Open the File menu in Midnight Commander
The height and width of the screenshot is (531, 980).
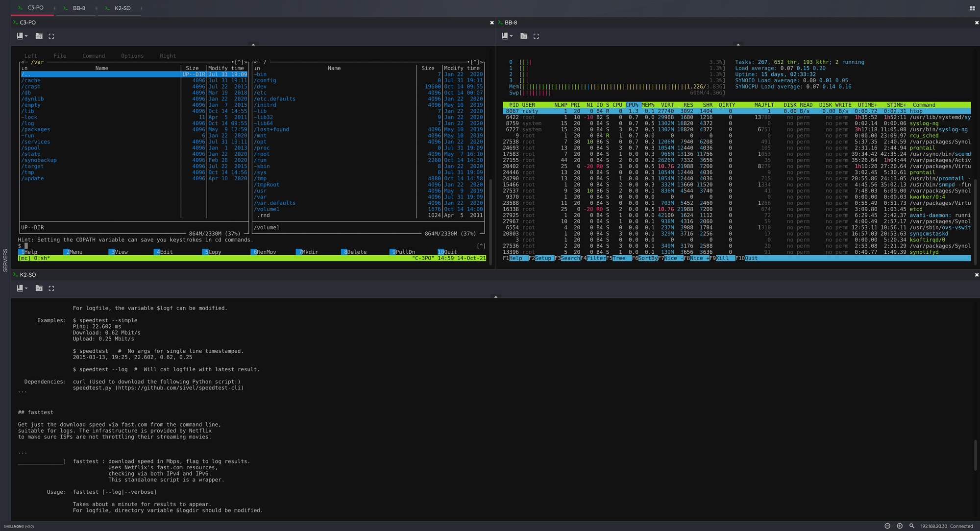click(x=60, y=56)
